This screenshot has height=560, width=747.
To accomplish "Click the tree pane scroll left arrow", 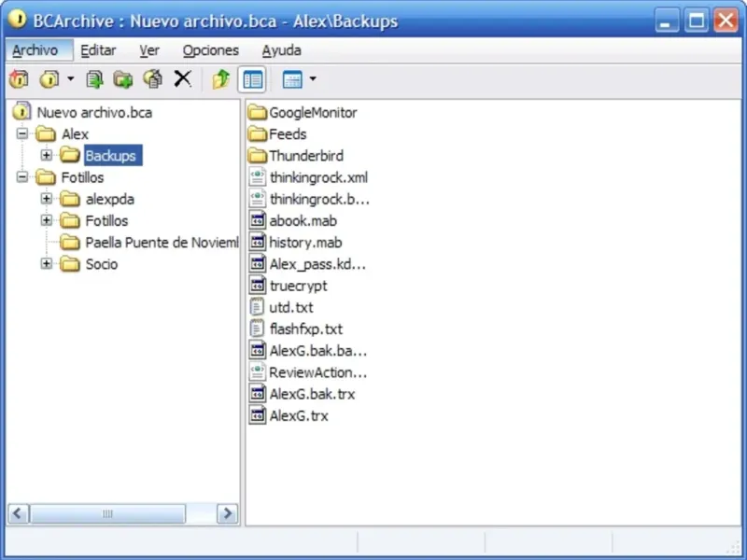I will (18, 514).
